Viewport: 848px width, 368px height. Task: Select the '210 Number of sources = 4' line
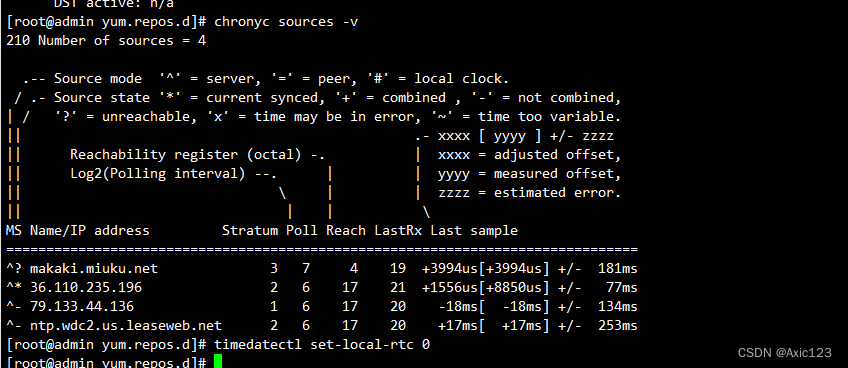tap(106, 41)
